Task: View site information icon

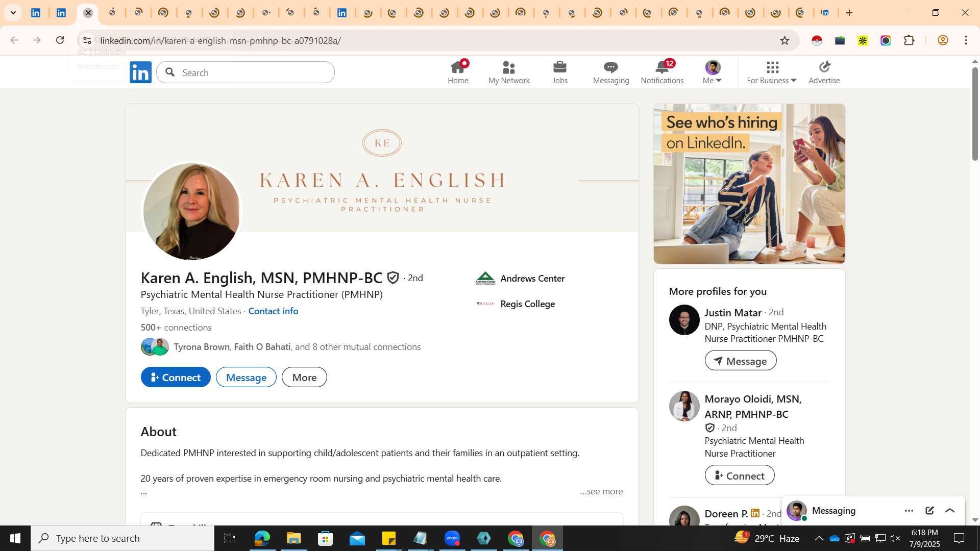Action: 87,40
